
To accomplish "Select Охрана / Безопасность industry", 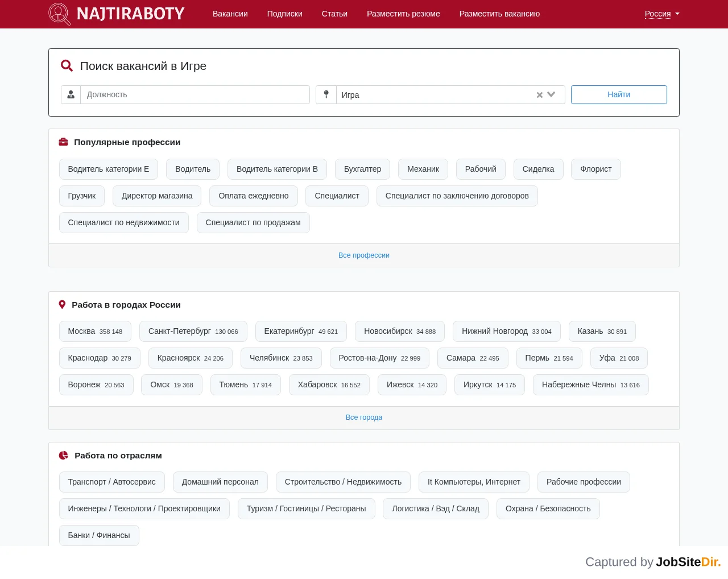I will pos(548,508).
